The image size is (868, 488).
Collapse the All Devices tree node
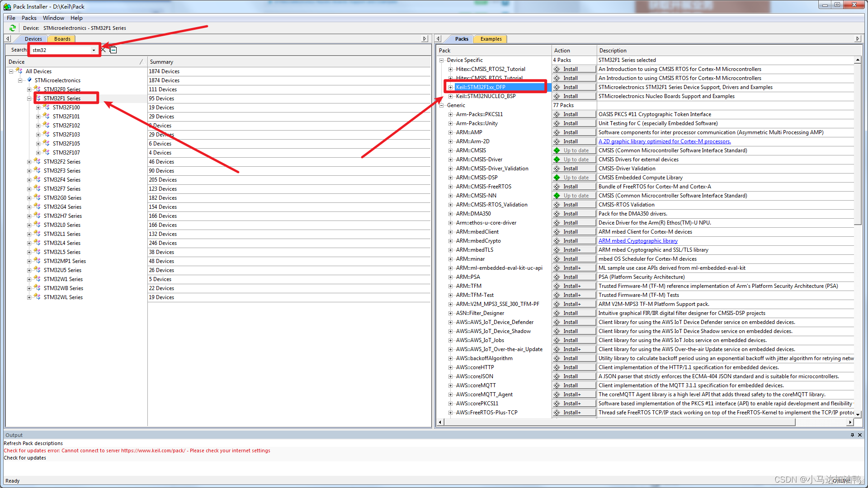(x=11, y=71)
